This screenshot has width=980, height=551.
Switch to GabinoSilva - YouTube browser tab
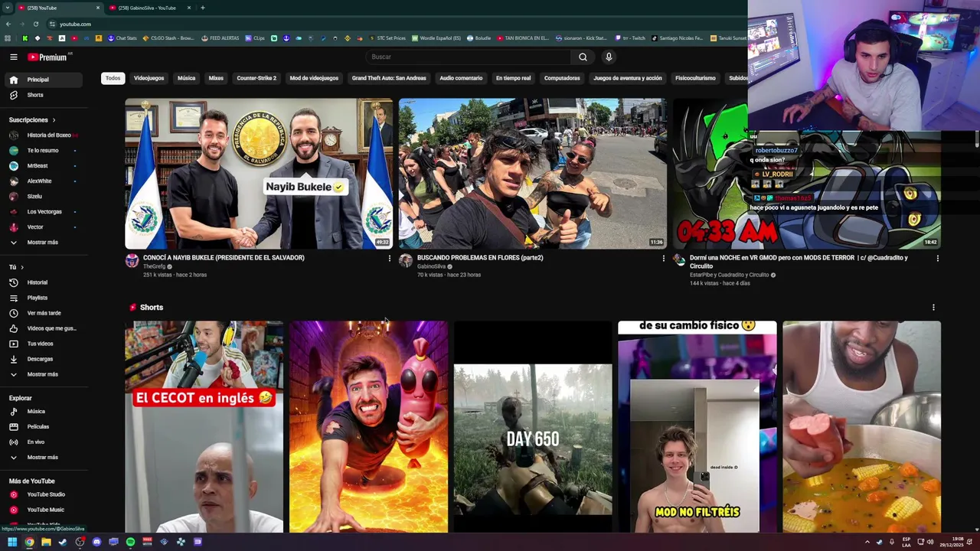pos(150,8)
